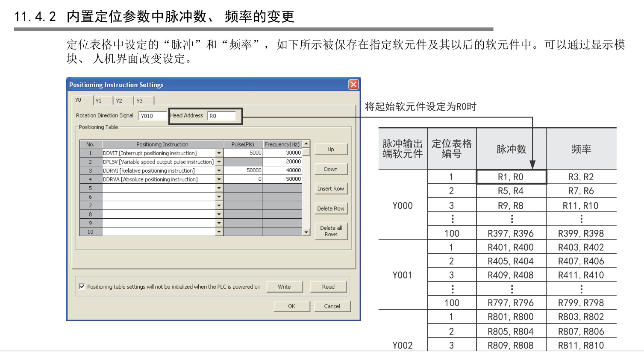Close the Positioning Instruction Settings dialog

pos(353,85)
